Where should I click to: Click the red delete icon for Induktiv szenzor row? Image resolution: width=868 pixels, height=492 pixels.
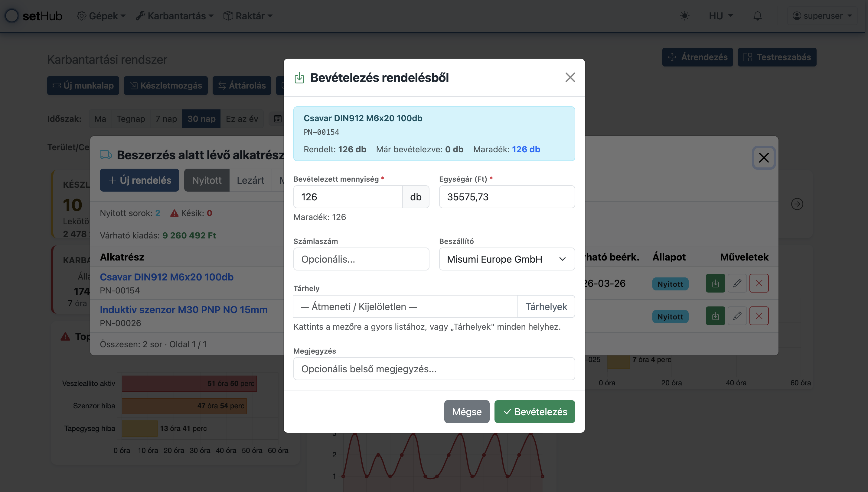pos(759,316)
